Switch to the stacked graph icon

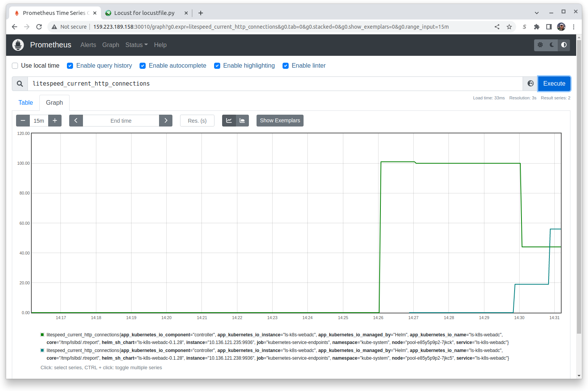[x=242, y=121]
